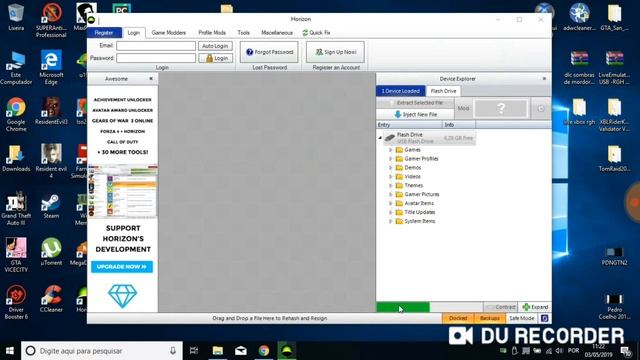Select the Games folder icon
Image resolution: width=640 pixels, height=360 pixels.
pos(399,150)
